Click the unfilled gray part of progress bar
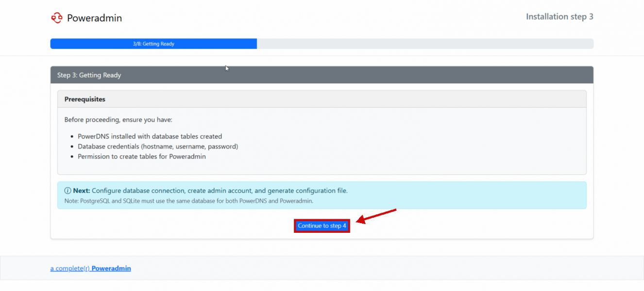 click(424, 44)
